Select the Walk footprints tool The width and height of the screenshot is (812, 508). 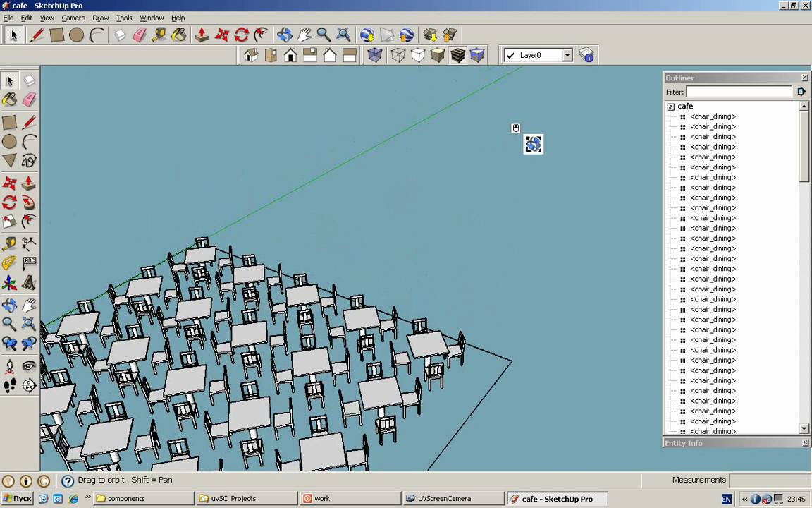[x=9, y=386]
